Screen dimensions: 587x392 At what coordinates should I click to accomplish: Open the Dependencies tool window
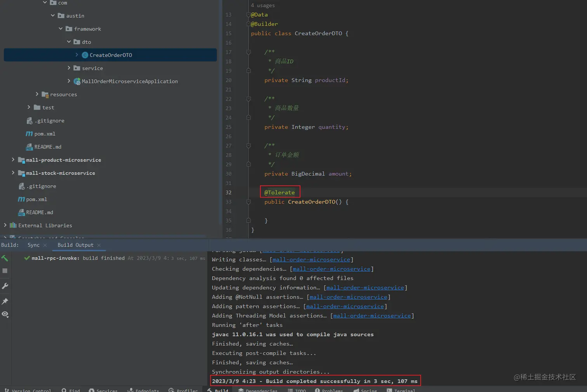(258, 390)
